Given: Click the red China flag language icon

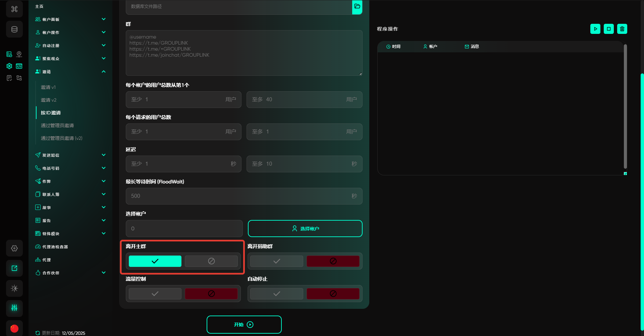Looking at the screenshot, I should tap(14, 328).
